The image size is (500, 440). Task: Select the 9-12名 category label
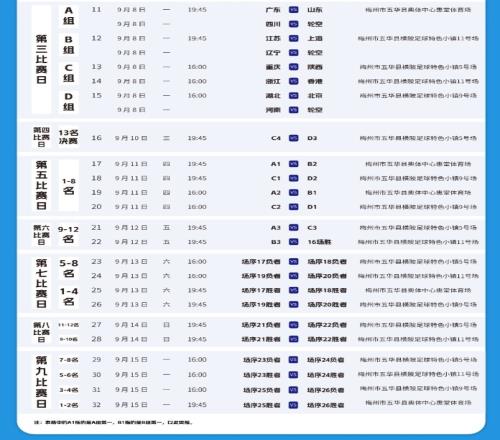[68, 234]
